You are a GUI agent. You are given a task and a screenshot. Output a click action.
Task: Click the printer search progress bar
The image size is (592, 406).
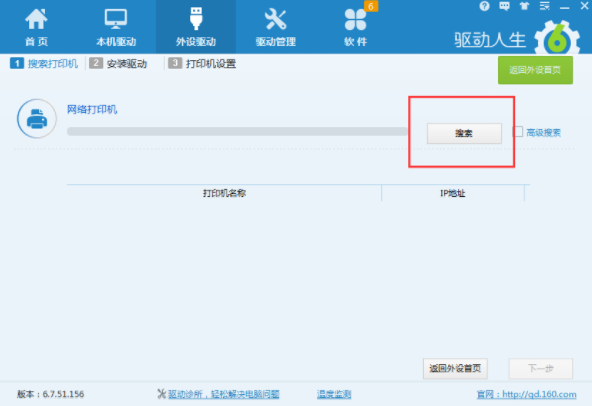point(237,131)
